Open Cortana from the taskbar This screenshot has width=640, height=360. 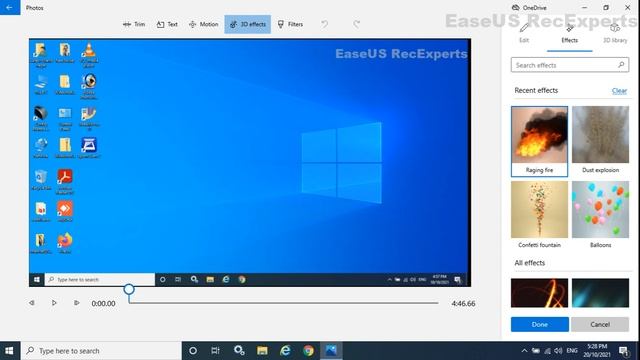[x=193, y=351]
